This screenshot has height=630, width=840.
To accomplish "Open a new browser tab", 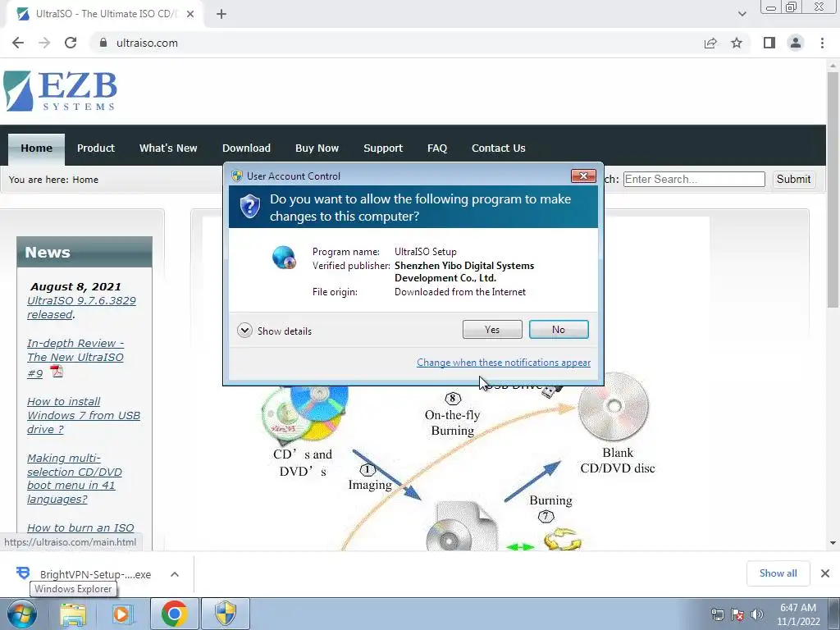I will pos(221,14).
